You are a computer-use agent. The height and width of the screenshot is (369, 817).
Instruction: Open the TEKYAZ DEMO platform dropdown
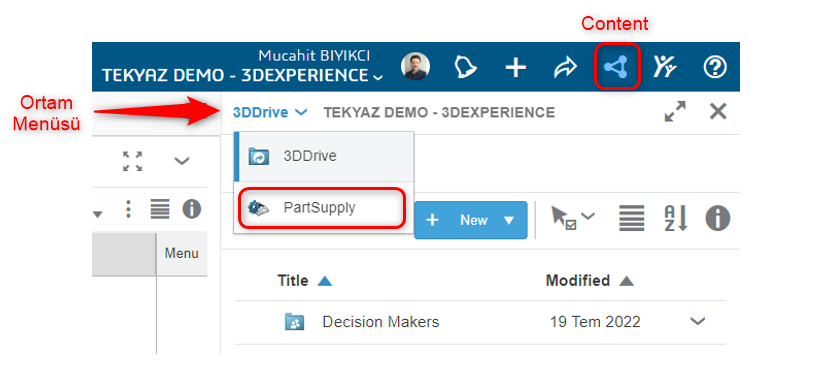tap(242, 76)
